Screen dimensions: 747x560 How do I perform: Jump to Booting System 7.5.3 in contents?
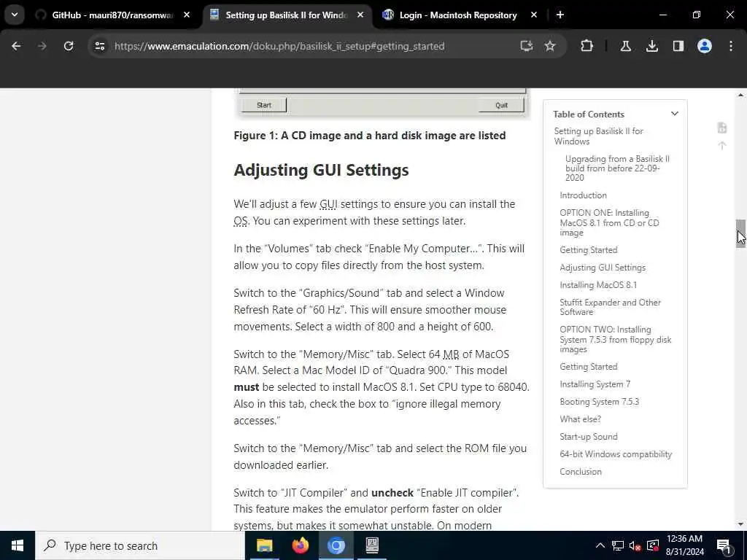[x=600, y=402]
